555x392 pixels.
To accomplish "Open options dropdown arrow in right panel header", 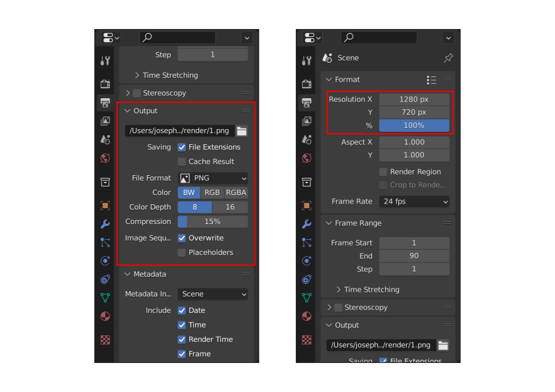I will point(448,38).
